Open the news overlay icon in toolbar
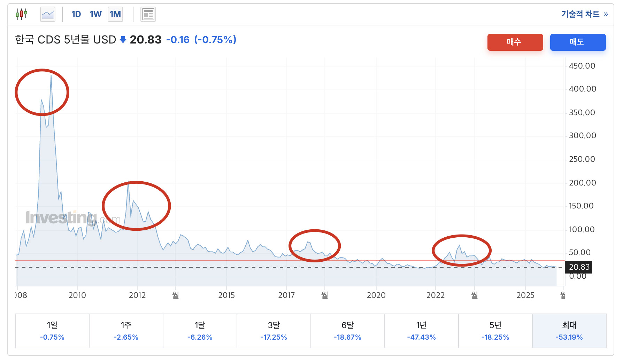 [148, 14]
